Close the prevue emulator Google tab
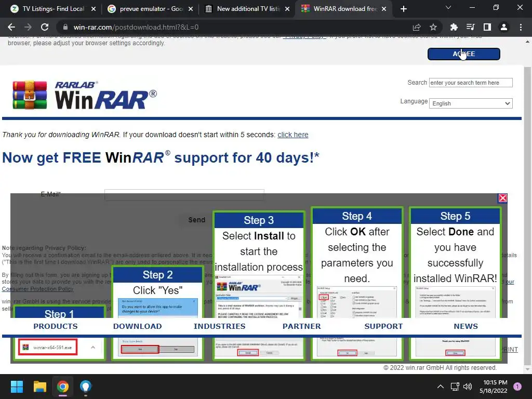The width and height of the screenshot is (532, 399). pos(191,9)
